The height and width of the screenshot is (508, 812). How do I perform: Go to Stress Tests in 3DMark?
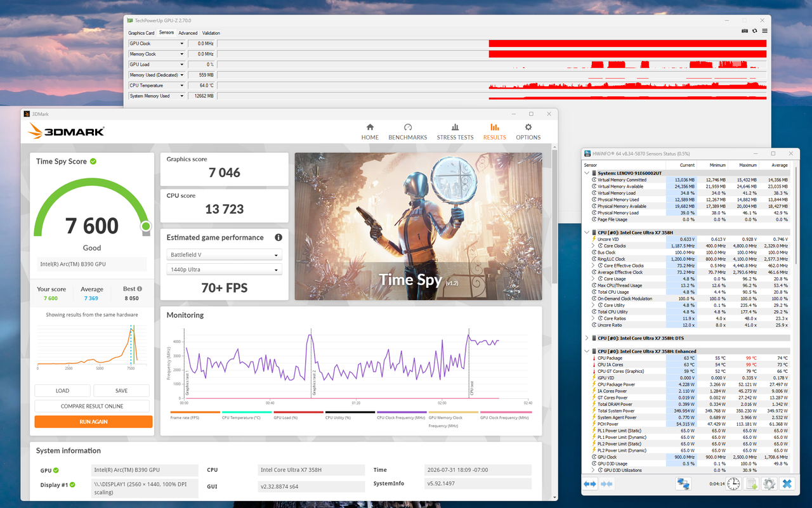pyautogui.click(x=455, y=132)
